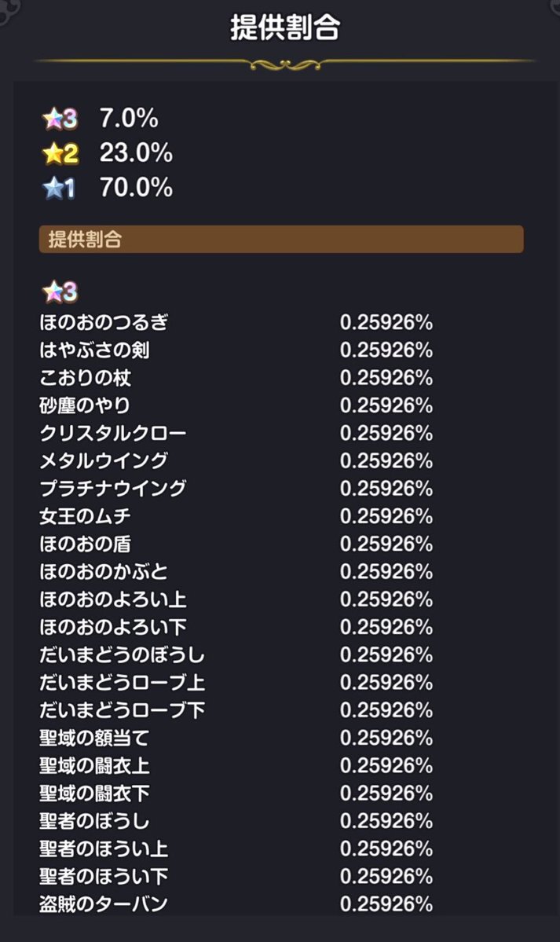Select the はやぶさの剣 item

[94, 350]
